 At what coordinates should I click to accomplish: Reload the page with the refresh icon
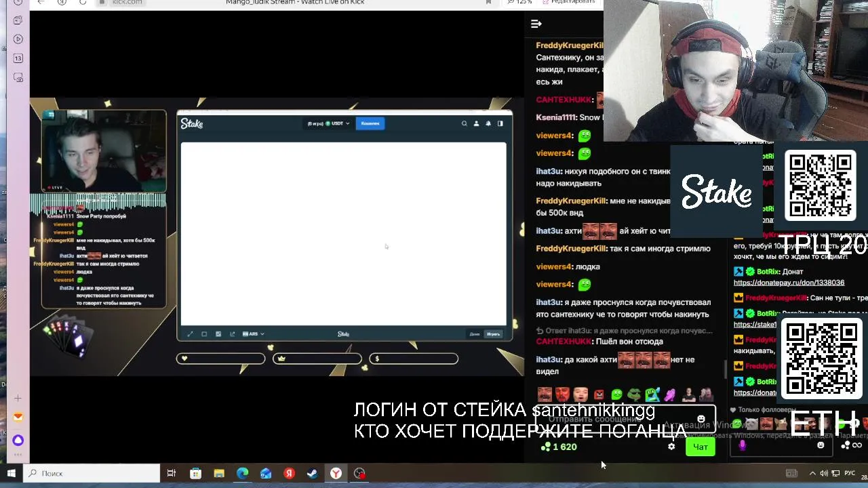pos(83,2)
